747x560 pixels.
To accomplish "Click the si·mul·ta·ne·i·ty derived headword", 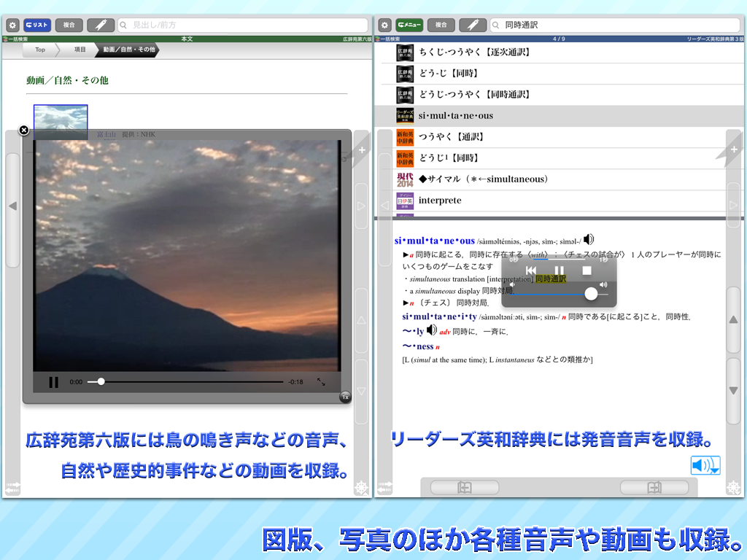I will click(439, 316).
